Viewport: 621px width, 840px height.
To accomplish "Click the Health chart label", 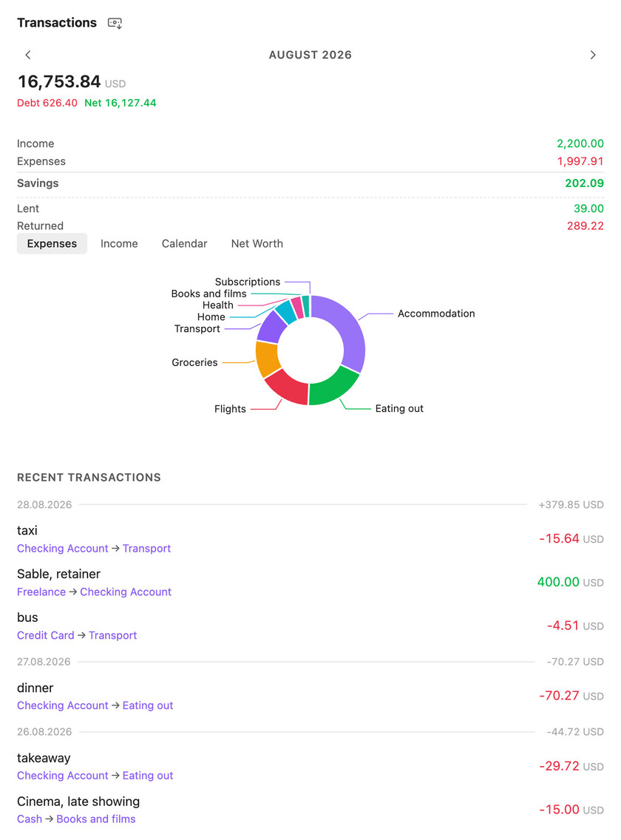I will point(217,305).
